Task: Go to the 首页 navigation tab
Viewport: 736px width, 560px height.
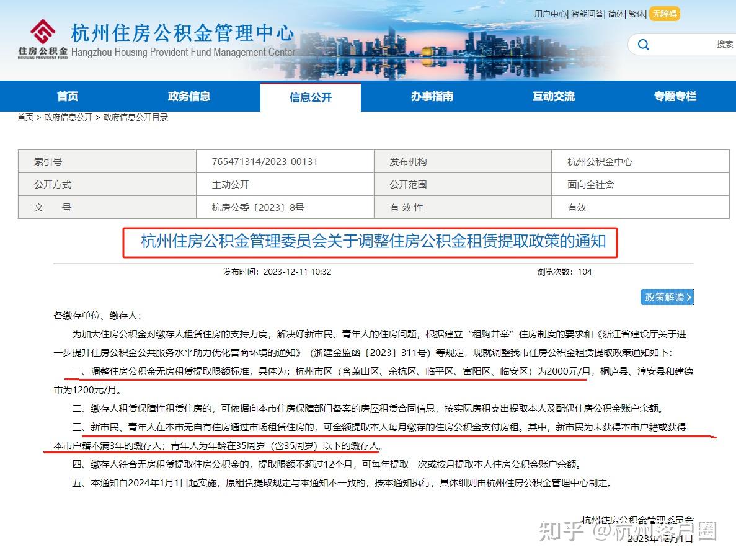Action: point(68,96)
